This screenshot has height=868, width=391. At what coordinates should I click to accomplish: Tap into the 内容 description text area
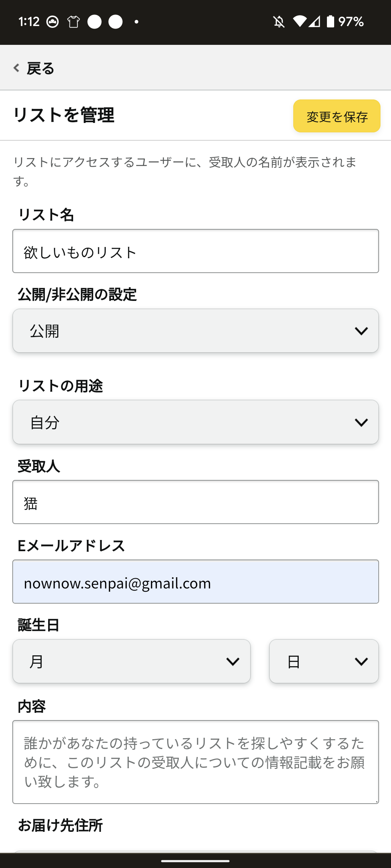[x=195, y=762]
